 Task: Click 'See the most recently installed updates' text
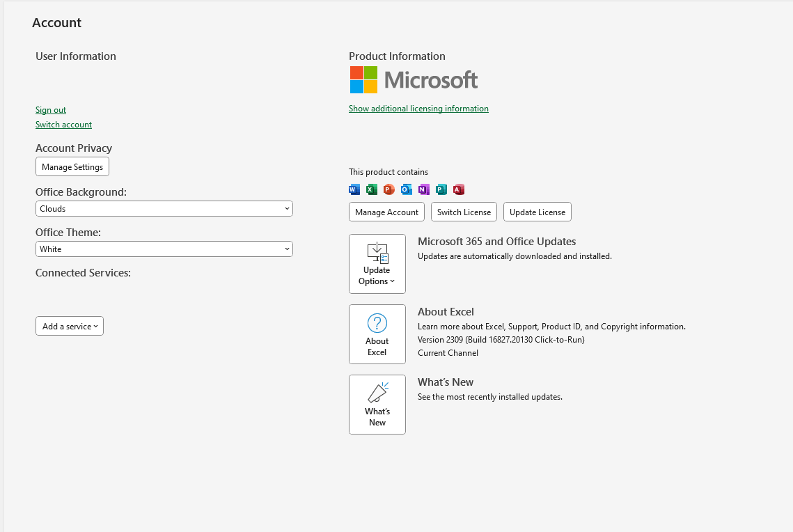tap(490, 397)
